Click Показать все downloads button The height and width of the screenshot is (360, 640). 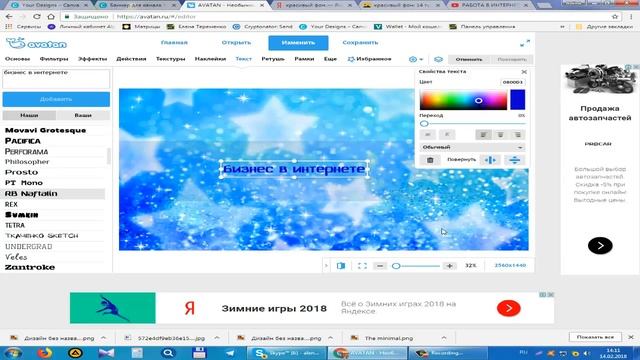(595, 337)
